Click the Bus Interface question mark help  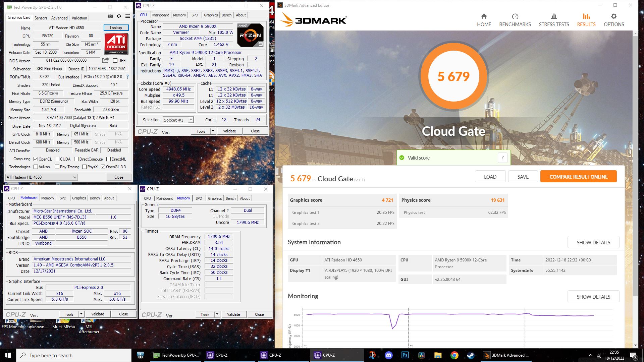127,77
